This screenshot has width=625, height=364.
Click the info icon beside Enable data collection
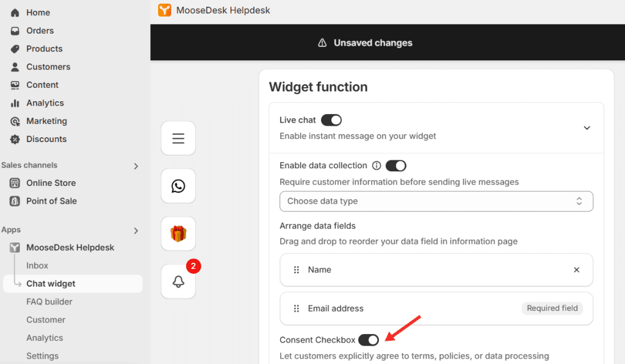(x=376, y=166)
